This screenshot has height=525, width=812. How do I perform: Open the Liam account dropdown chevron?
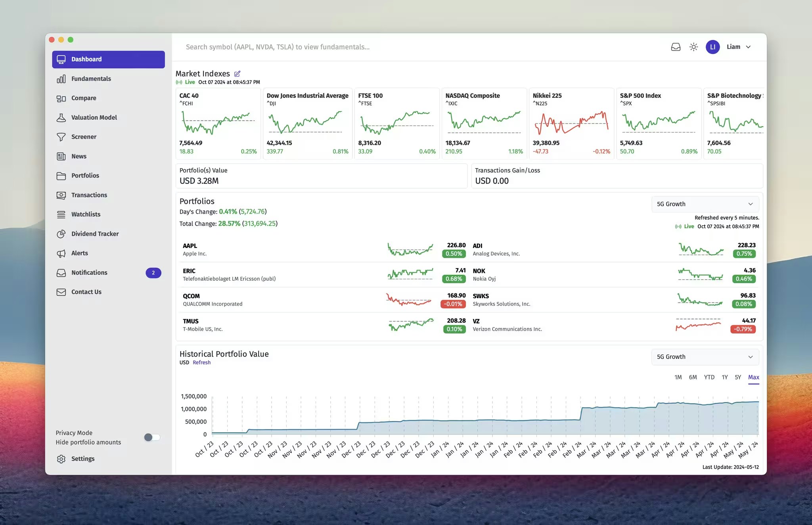point(748,47)
